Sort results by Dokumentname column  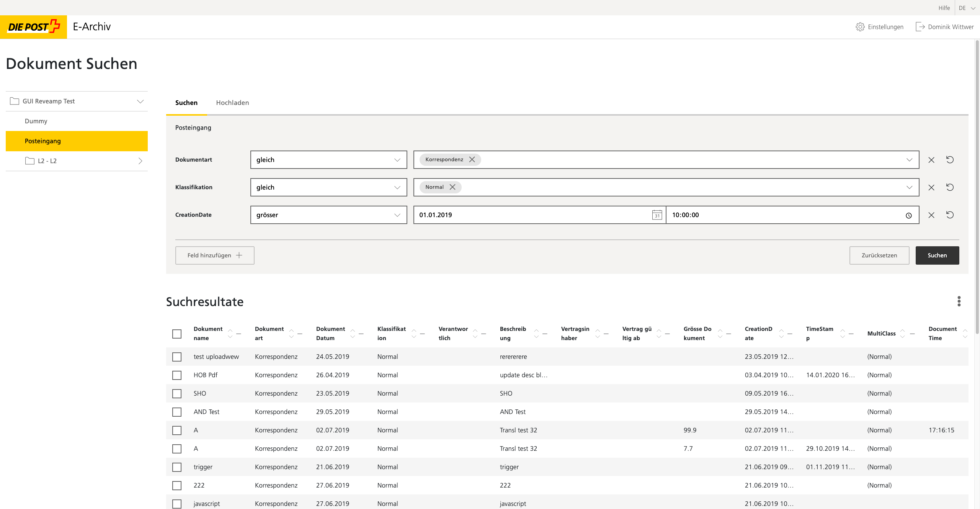[x=230, y=334]
